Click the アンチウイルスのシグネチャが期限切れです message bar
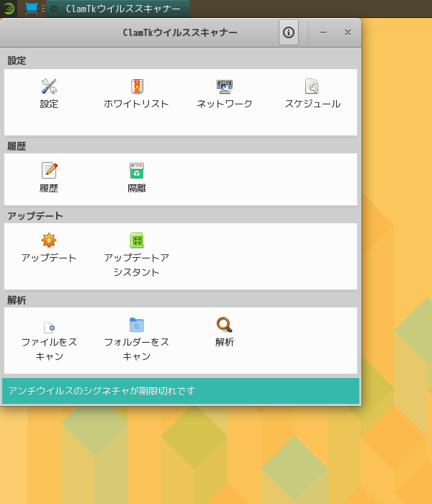This screenshot has height=504, width=432. (181, 391)
